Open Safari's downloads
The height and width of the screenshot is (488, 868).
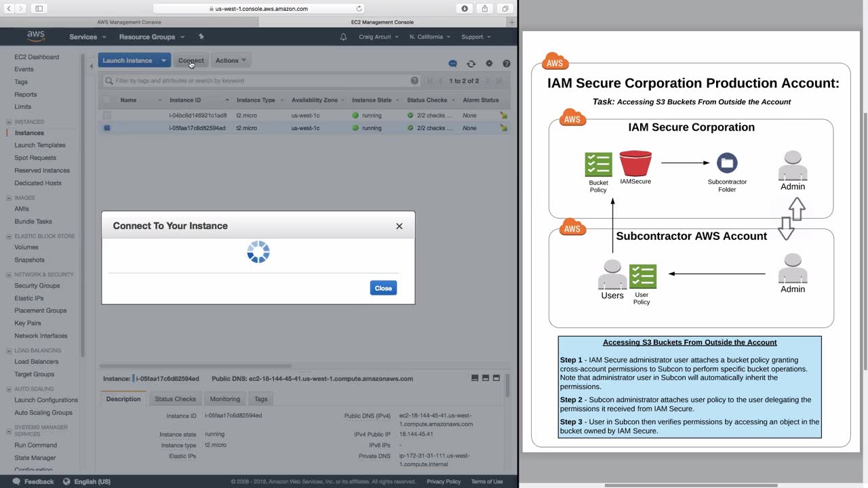[x=465, y=9]
